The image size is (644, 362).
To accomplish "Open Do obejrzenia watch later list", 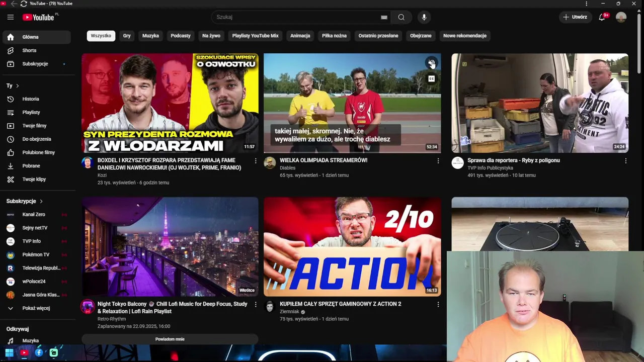I will point(36,139).
